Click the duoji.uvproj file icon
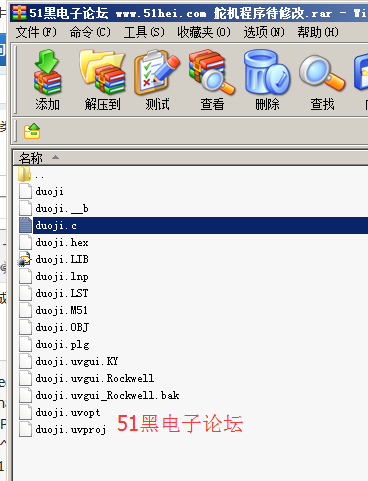368x481 pixels. click(x=25, y=429)
